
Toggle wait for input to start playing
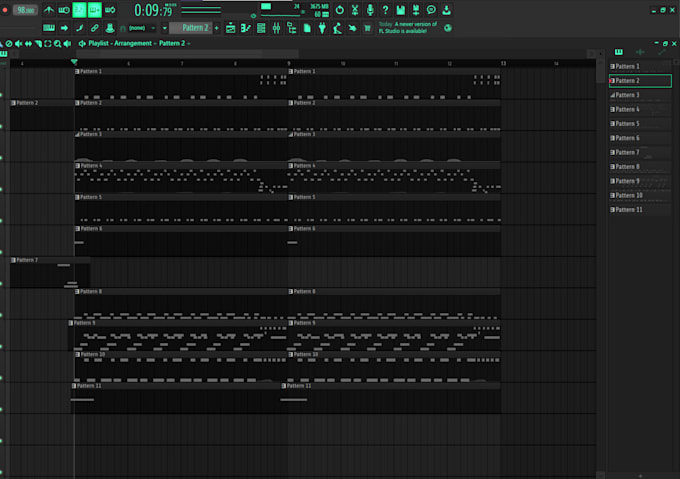pyautogui.click(x=64, y=10)
